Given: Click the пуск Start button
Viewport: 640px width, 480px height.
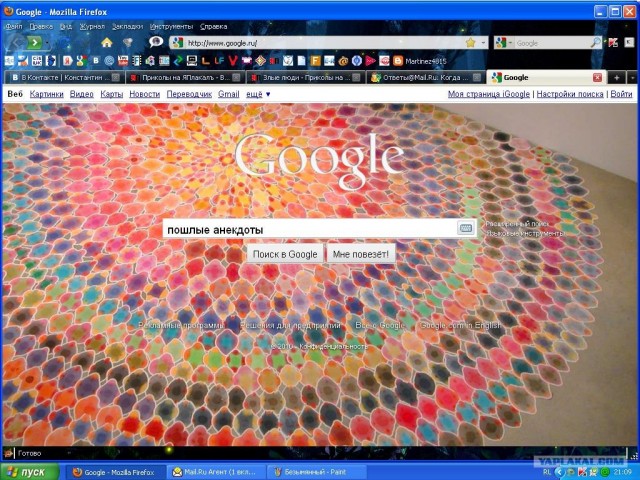Looking at the screenshot, I should click(29, 472).
